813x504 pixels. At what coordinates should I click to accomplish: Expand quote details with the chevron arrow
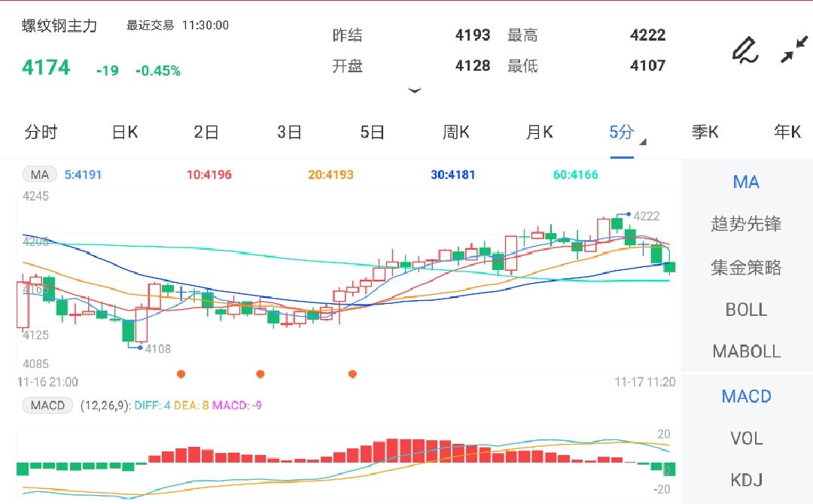tap(414, 91)
